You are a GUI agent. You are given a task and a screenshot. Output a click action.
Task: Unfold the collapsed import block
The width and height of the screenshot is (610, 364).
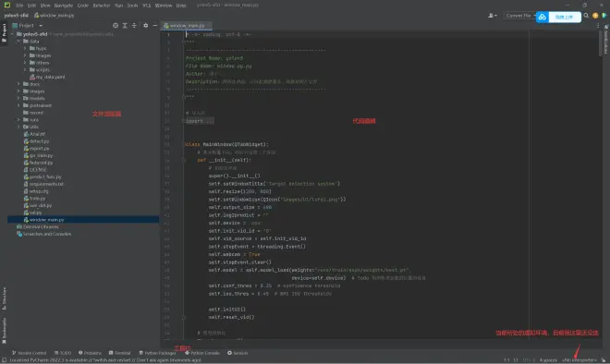pos(184,121)
